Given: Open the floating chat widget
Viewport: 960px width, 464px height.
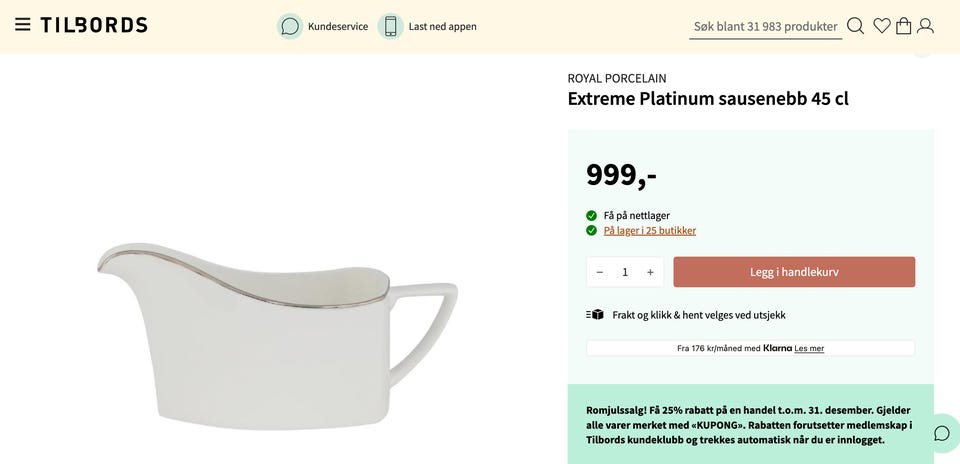Looking at the screenshot, I should 941,433.
